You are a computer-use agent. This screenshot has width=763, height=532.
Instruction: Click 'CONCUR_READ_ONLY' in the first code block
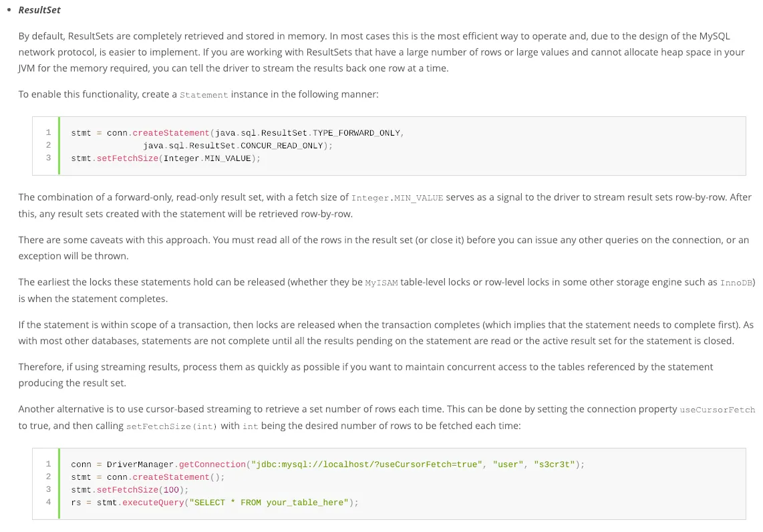tap(282, 146)
